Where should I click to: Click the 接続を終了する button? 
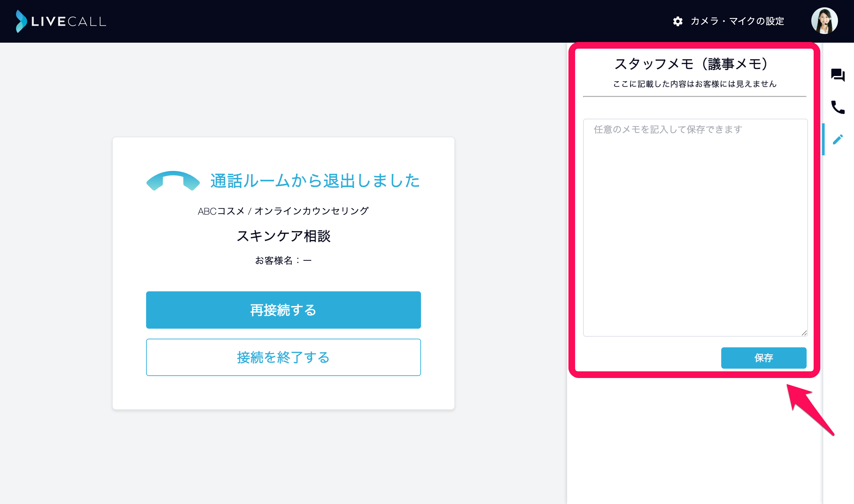(x=284, y=357)
